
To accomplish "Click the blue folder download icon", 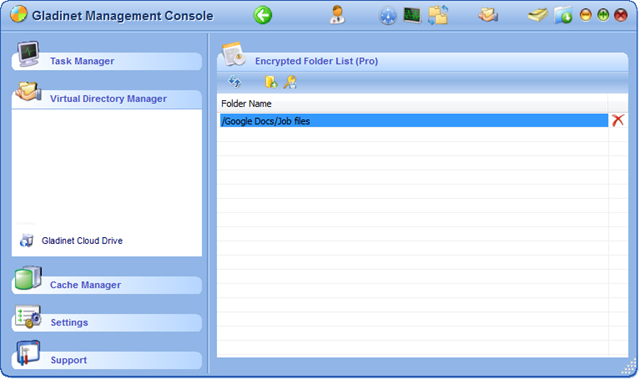I will (x=563, y=16).
